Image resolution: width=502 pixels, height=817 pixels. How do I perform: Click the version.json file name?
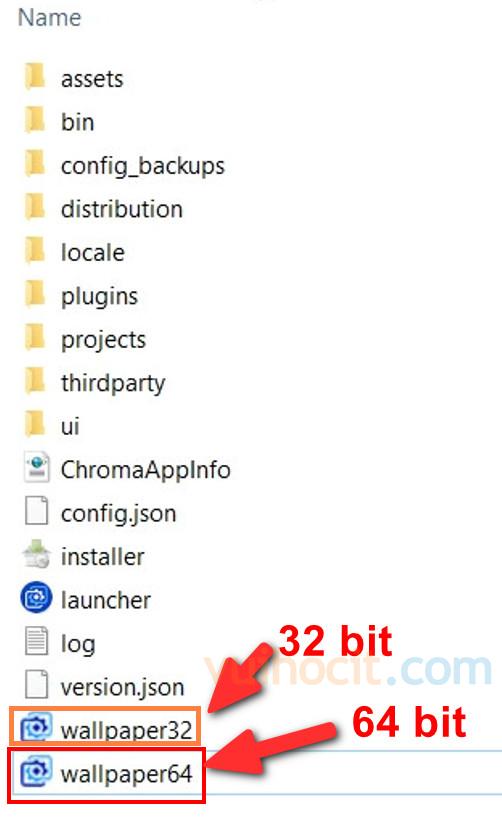[x=123, y=687]
